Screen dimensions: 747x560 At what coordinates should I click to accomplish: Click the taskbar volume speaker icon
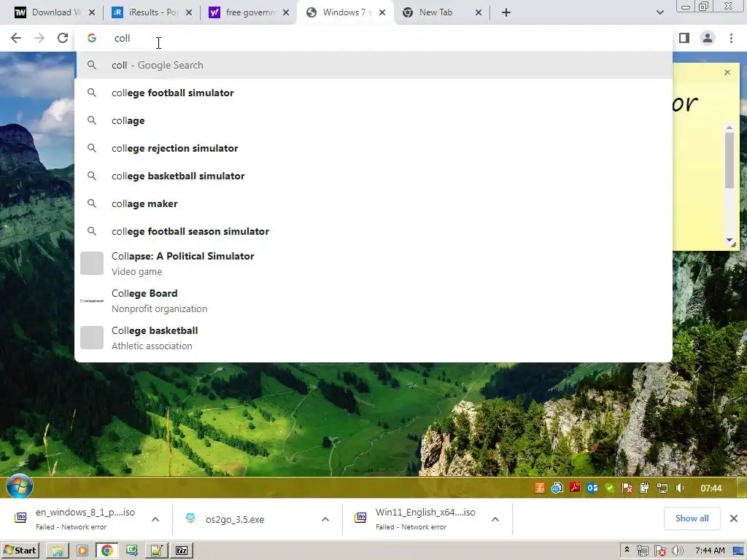[678, 551]
